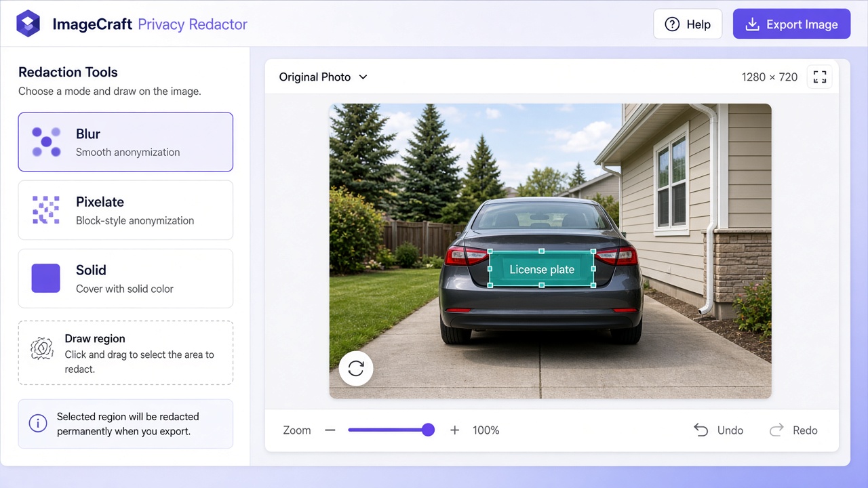Click the download icon in Export Image
This screenshot has width=868, height=488.
[x=752, y=24]
